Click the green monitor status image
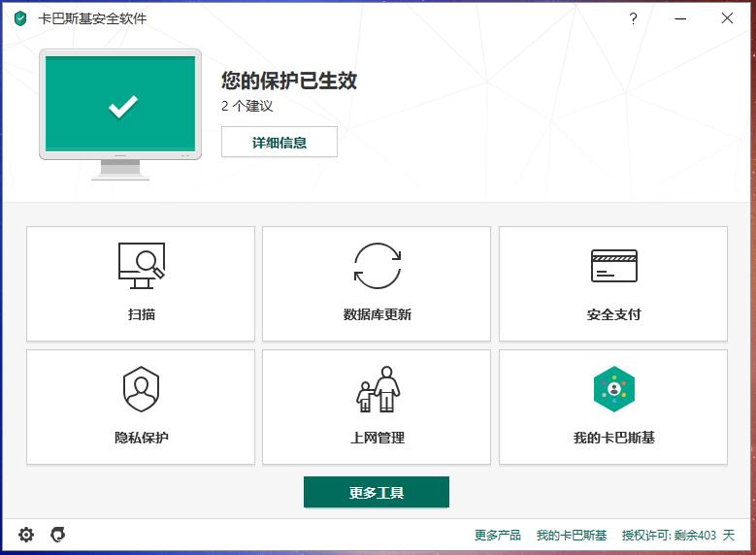 120,114
